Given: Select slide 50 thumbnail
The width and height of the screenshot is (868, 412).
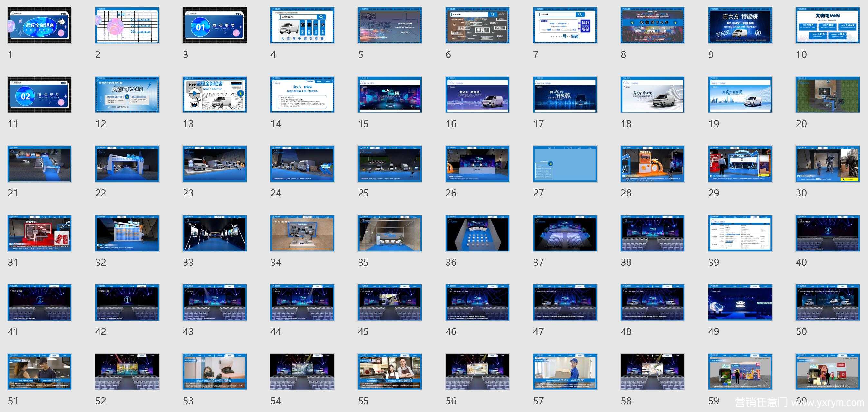Looking at the screenshot, I should [828, 303].
